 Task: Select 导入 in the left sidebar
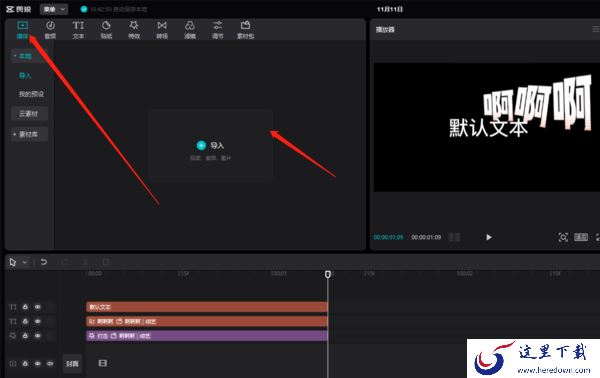click(x=25, y=75)
